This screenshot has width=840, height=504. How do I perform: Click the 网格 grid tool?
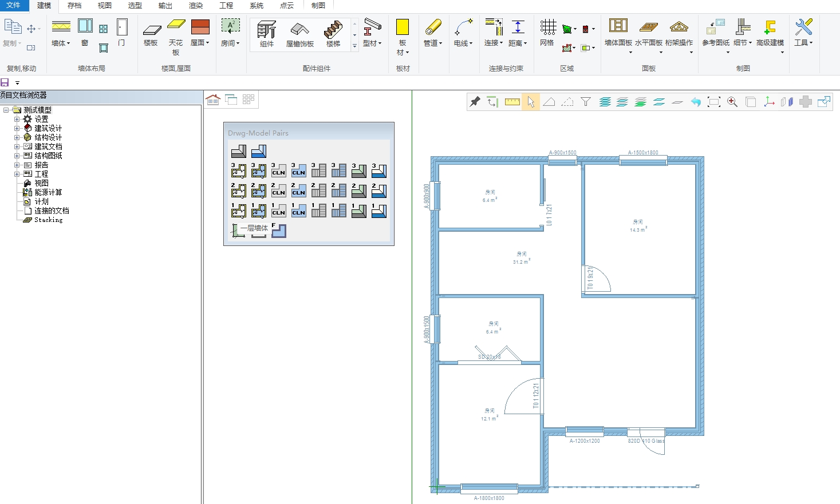coord(547,33)
